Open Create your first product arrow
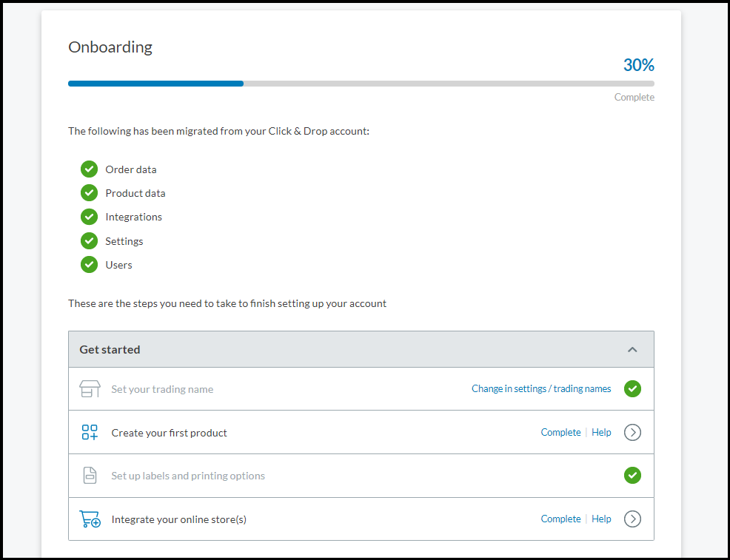730x560 pixels. point(632,432)
